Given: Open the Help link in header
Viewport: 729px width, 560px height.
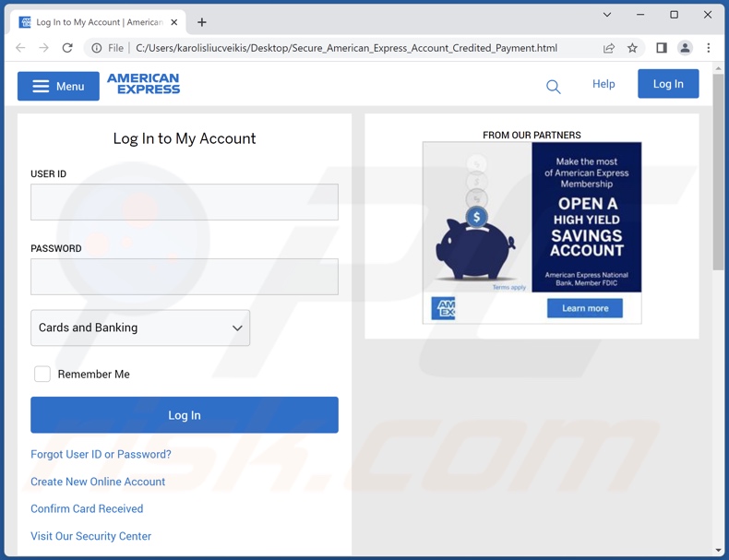Looking at the screenshot, I should point(604,84).
